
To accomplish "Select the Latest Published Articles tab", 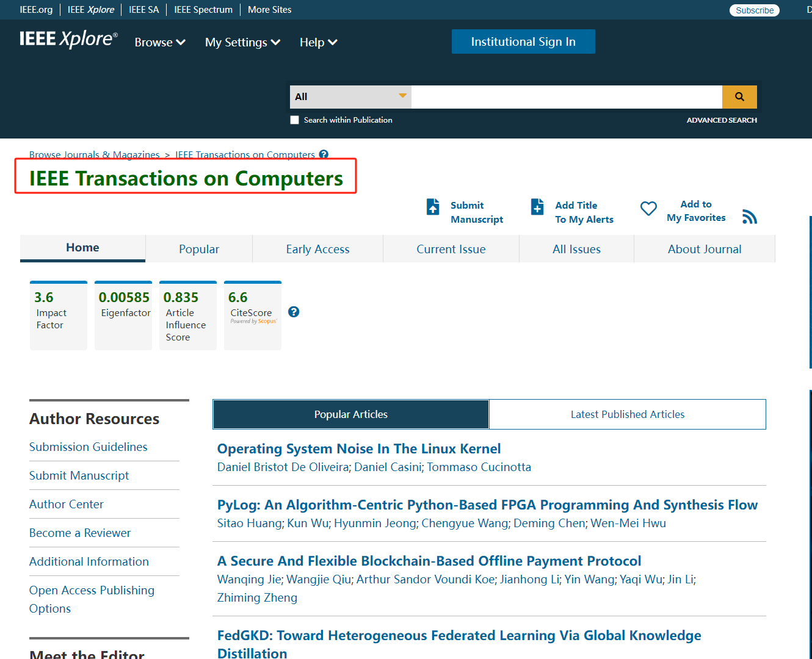I will [628, 414].
